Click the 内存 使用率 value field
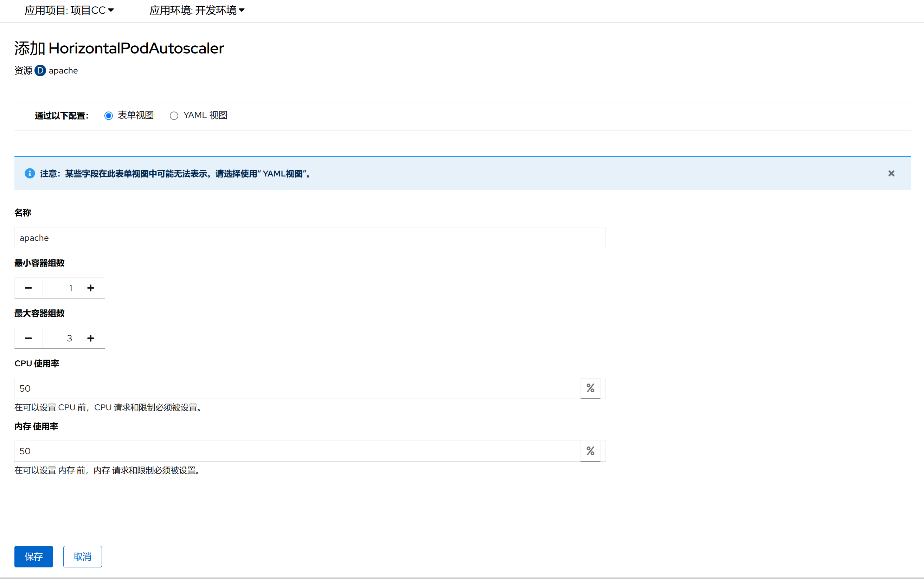 (295, 451)
